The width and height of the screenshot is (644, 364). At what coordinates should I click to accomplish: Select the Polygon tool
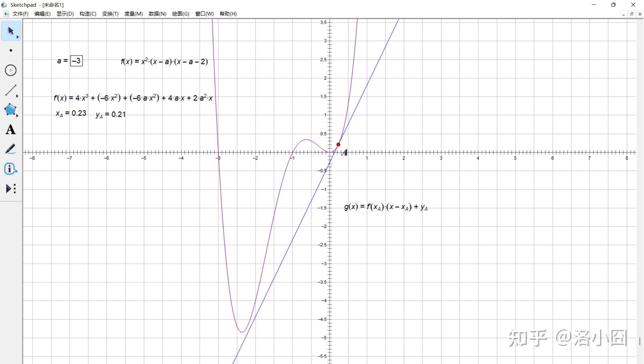tap(10, 110)
